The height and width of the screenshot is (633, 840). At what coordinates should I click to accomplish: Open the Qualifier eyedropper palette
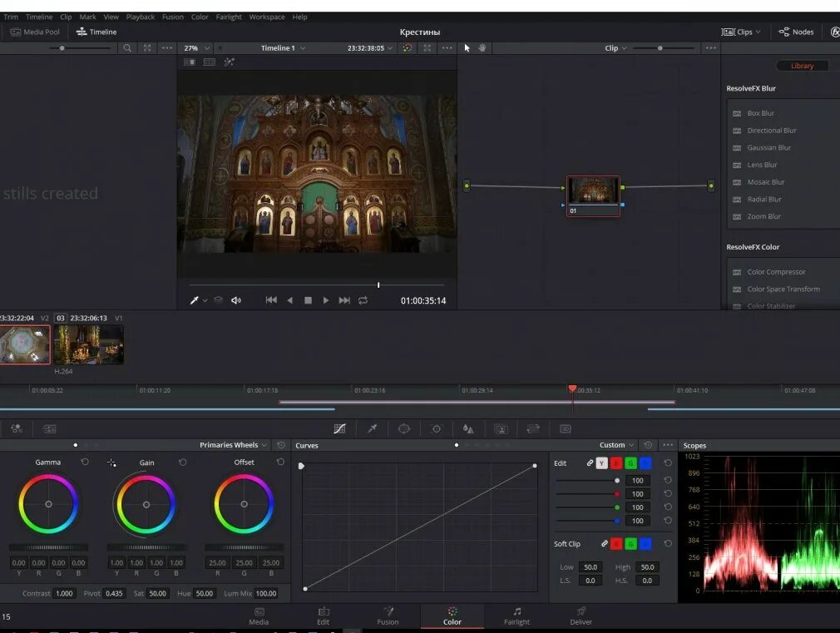373,428
